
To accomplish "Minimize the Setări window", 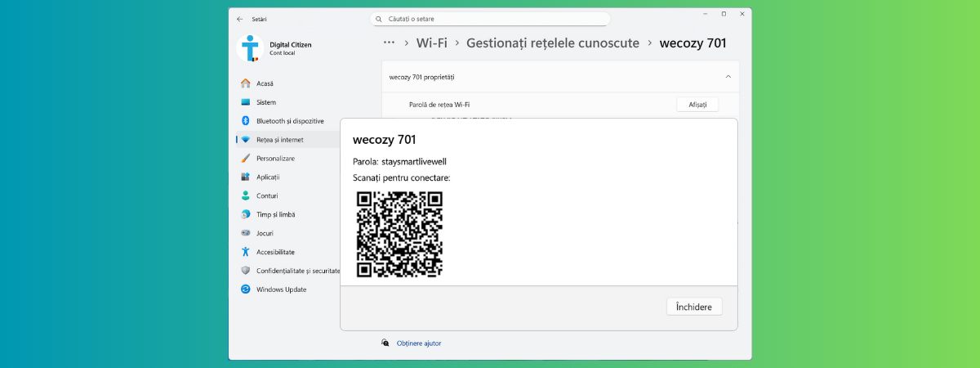I will [x=705, y=14].
